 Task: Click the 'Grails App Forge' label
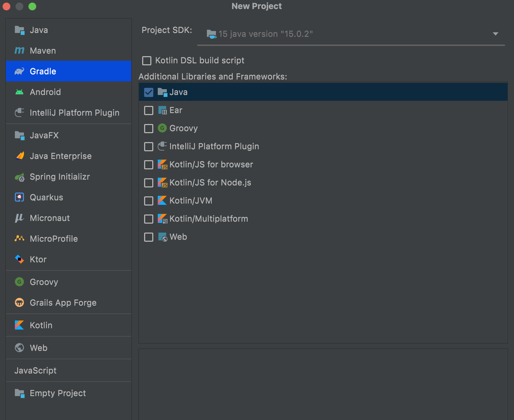click(63, 303)
